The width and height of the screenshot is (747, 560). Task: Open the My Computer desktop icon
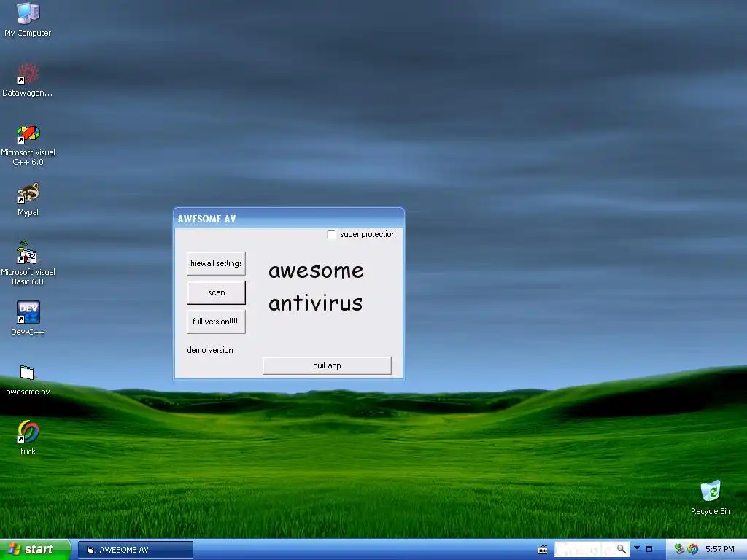click(28, 20)
